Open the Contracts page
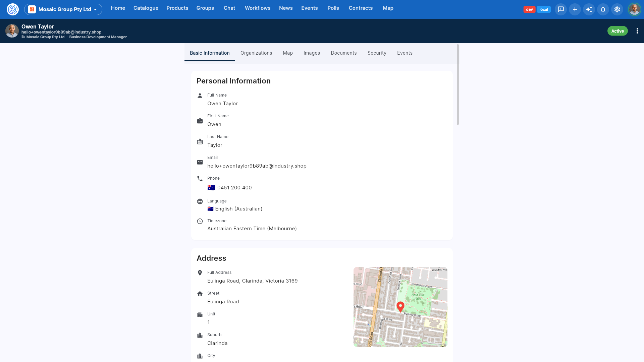Screen dimensions: 644x362 361,8
